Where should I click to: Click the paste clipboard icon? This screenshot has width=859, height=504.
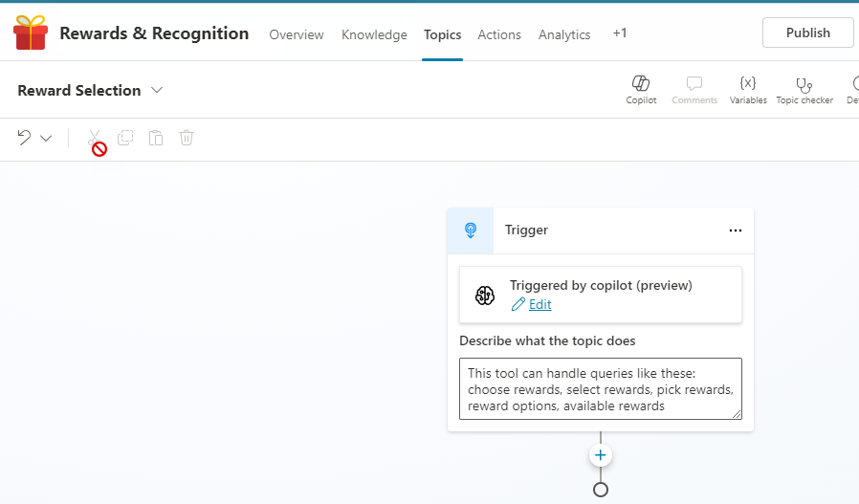click(156, 138)
